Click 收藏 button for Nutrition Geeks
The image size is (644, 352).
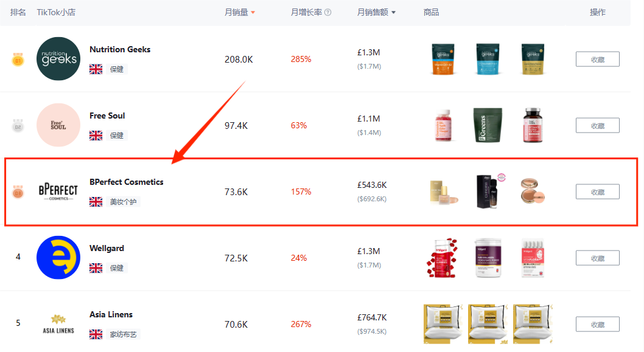coord(597,60)
